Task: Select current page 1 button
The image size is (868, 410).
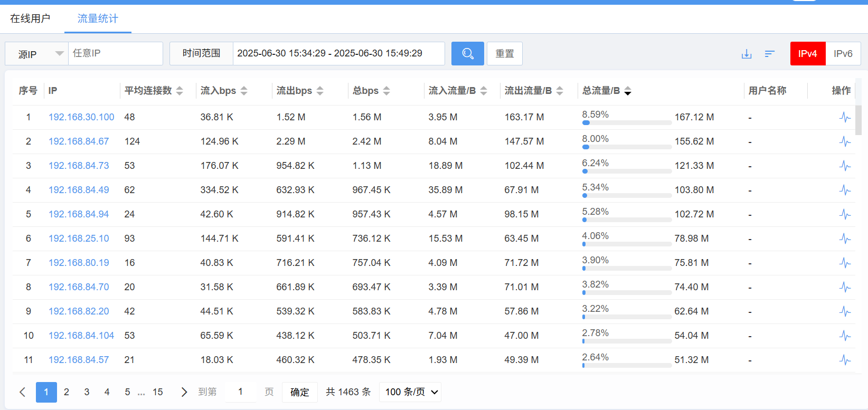Action: coord(46,392)
